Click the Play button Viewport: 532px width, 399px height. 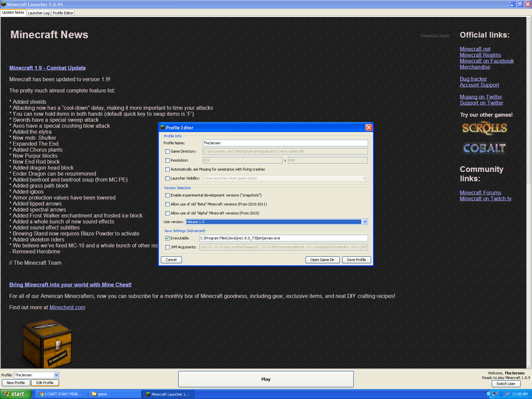(x=266, y=379)
